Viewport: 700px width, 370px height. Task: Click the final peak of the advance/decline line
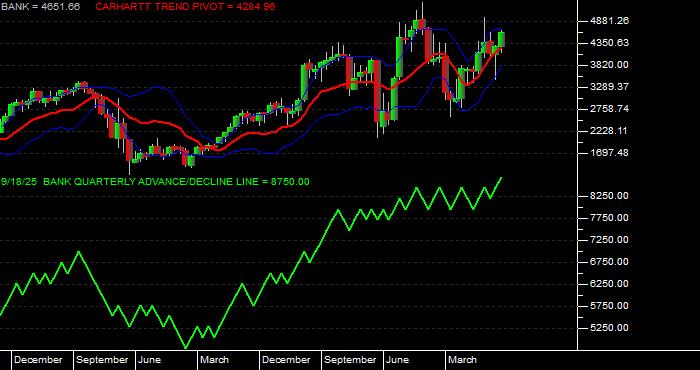click(501, 178)
